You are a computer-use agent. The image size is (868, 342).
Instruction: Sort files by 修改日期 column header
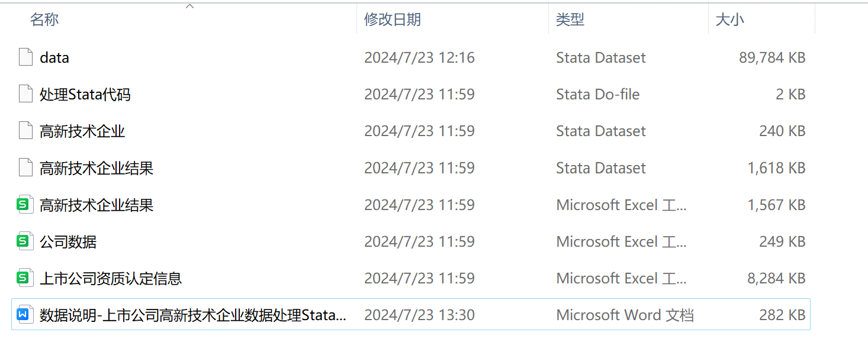pos(392,20)
